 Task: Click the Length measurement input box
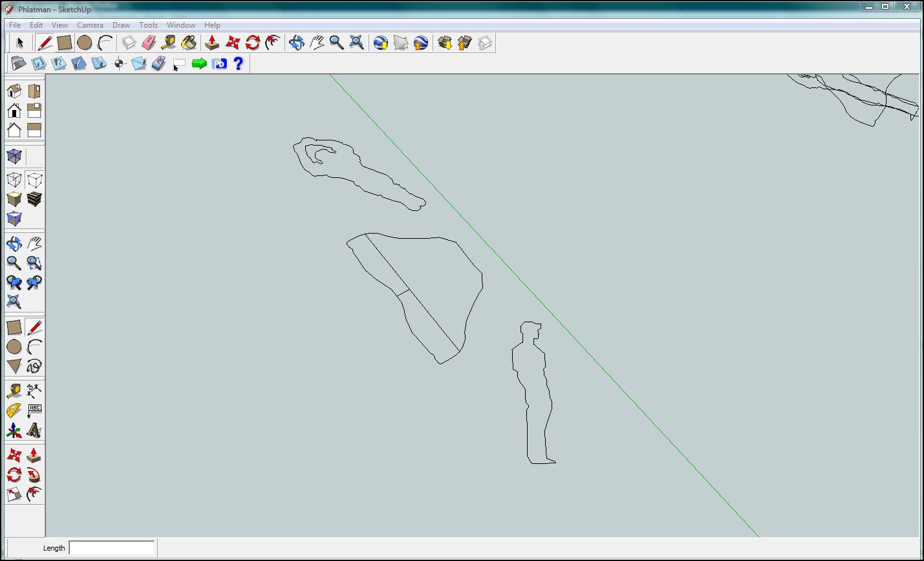click(x=111, y=547)
